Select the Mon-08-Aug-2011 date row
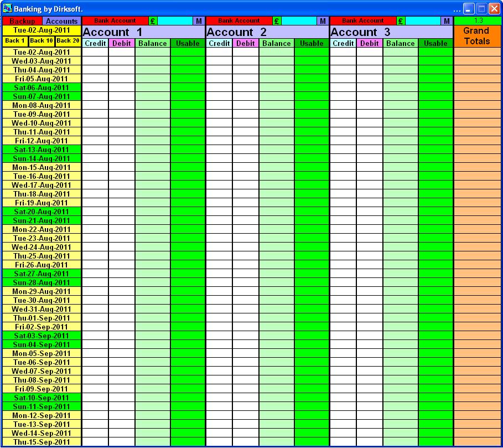 (42, 105)
